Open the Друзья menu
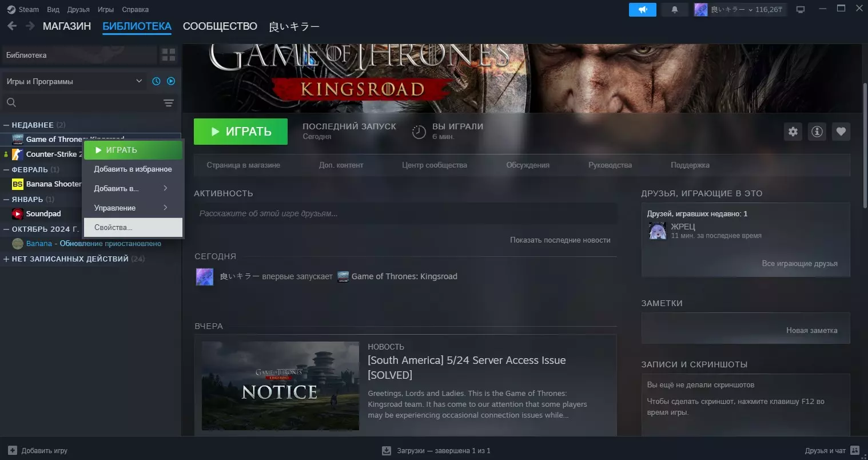Viewport: 868px width, 460px height. click(78, 9)
